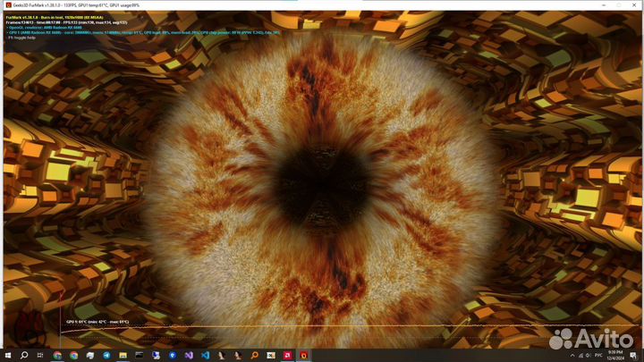Viewport: 644px width, 362px height.
Task: Open the volume control in system tray
Action: (588, 355)
